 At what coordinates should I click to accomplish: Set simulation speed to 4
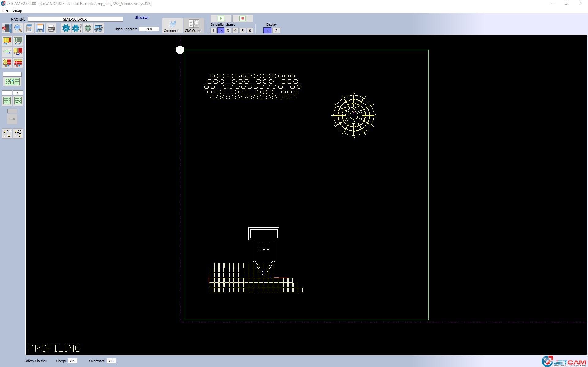click(235, 31)
